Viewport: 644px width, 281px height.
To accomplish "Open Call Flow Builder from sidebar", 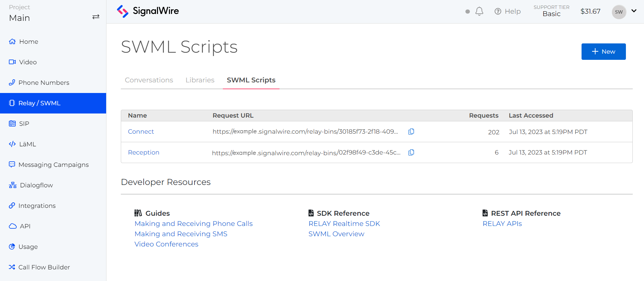I will click(x=44, y=267).
